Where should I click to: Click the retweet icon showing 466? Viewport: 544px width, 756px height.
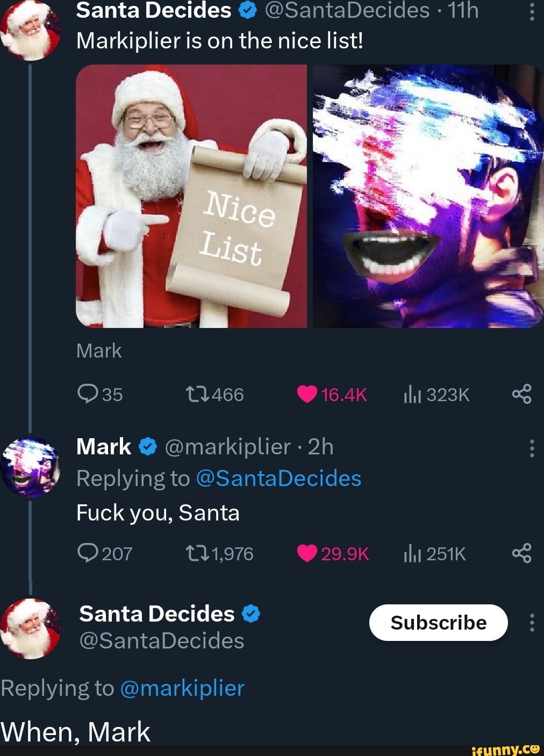198,394
